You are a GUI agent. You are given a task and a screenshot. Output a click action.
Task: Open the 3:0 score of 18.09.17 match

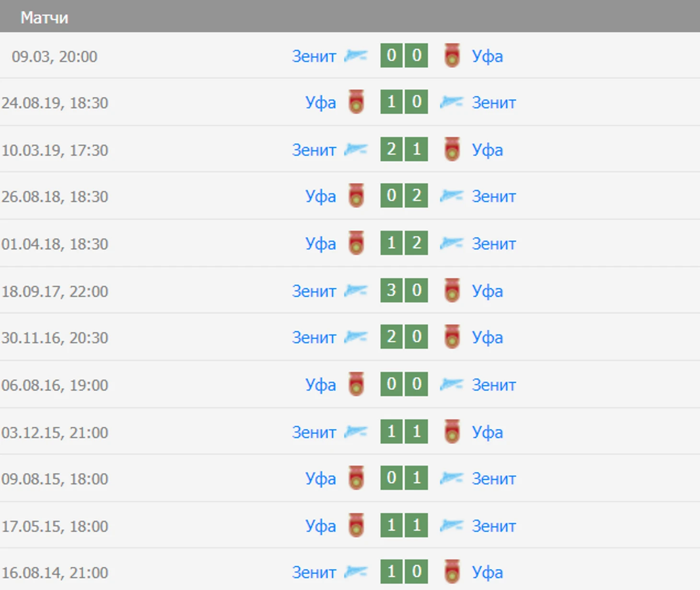coord(404,290)
